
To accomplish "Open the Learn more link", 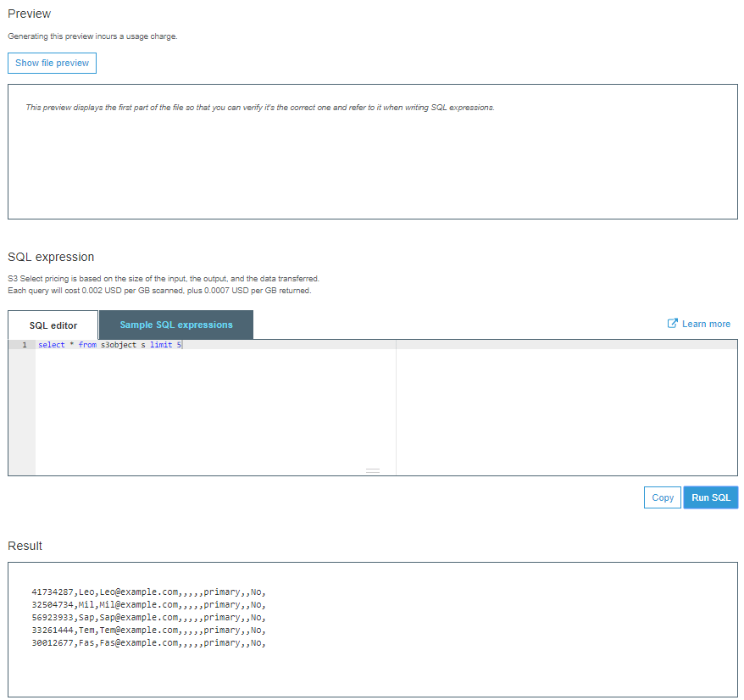I will 705,323.
